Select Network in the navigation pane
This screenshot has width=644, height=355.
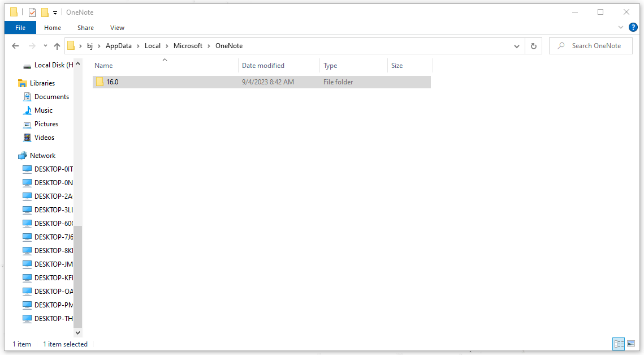[x=42, y=156]
